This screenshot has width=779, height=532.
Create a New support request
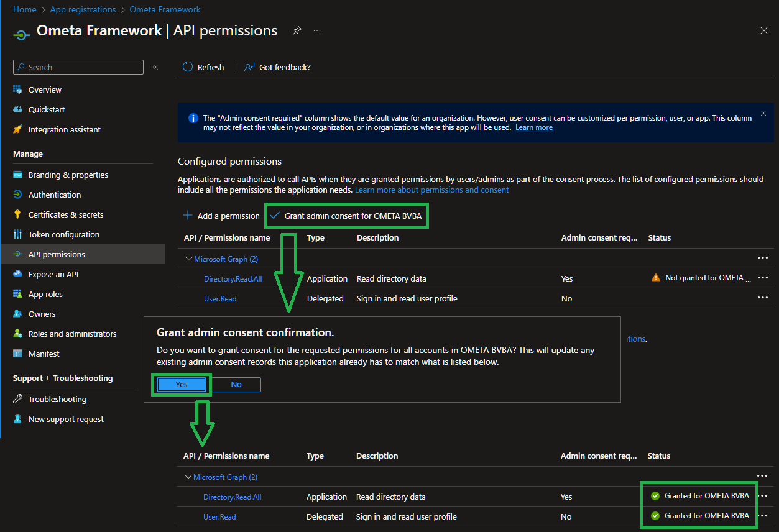(x=66, y=419)
